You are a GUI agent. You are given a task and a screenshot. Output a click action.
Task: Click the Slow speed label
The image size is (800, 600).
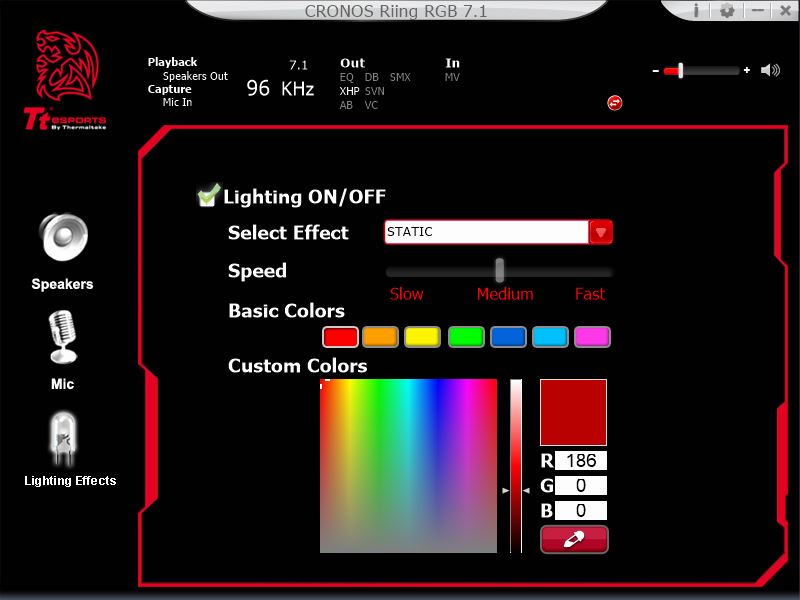pyautogui.click(x=406, y=294)
